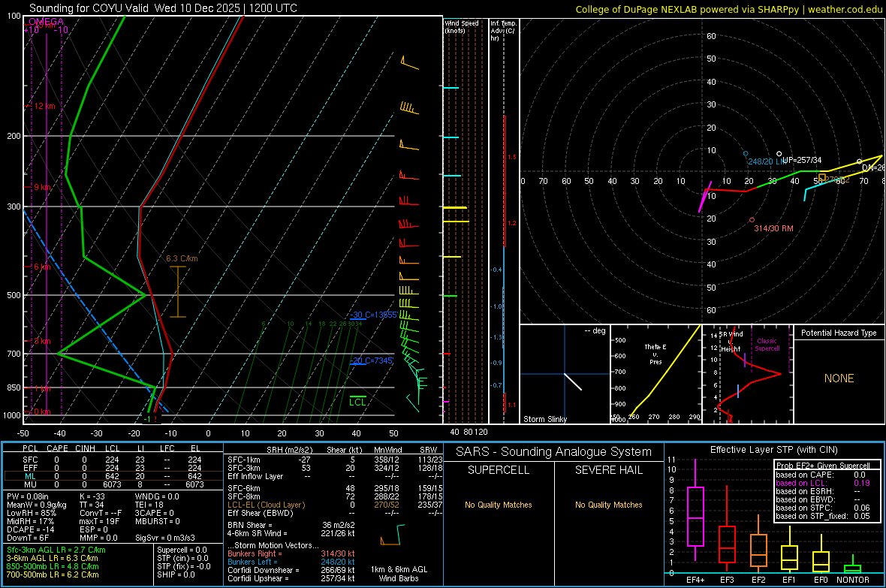Image resolution: width=886 pixels, height=588 pixels.
Task: Click the 'Storm Slinky' panel label
Action: pyautogui.click(x=544, y=419)
